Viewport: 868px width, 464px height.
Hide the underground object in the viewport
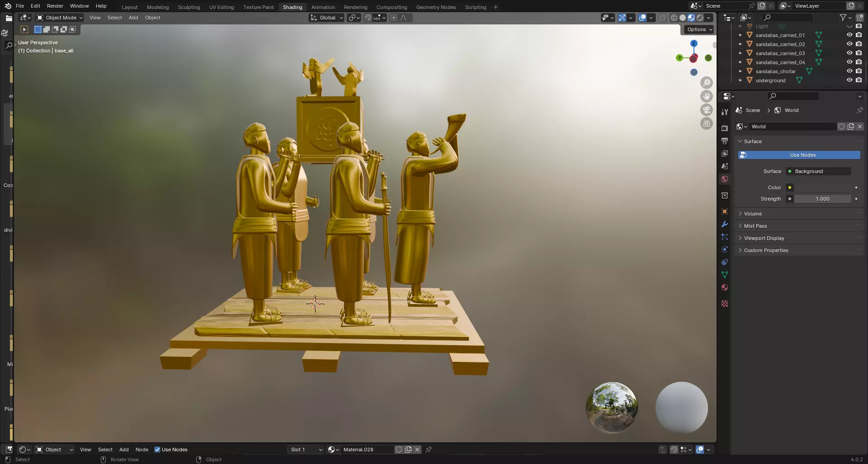pyautogui.click(x=849, y=80)
